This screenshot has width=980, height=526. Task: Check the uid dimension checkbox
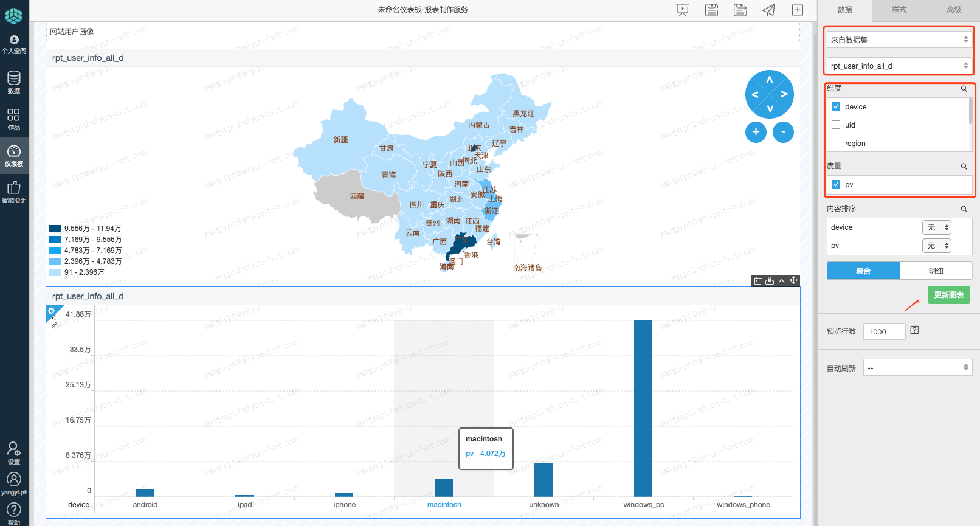point(836,125)
